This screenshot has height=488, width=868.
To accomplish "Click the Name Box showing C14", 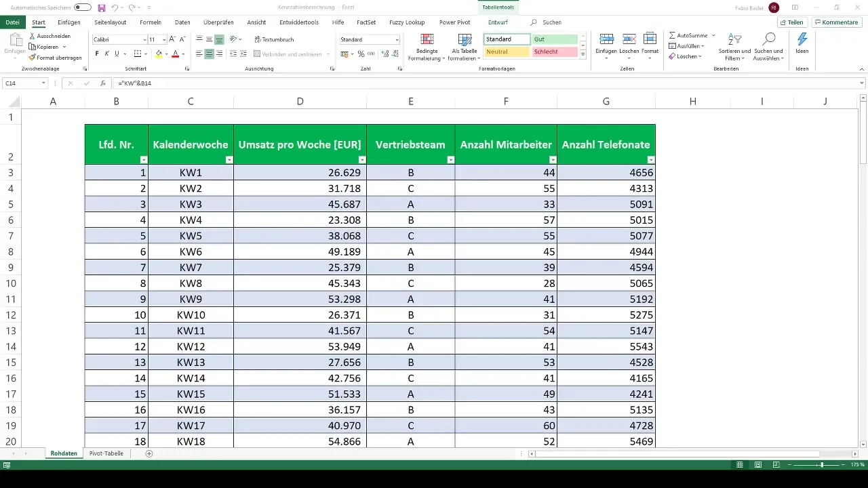I will [25, 83].
